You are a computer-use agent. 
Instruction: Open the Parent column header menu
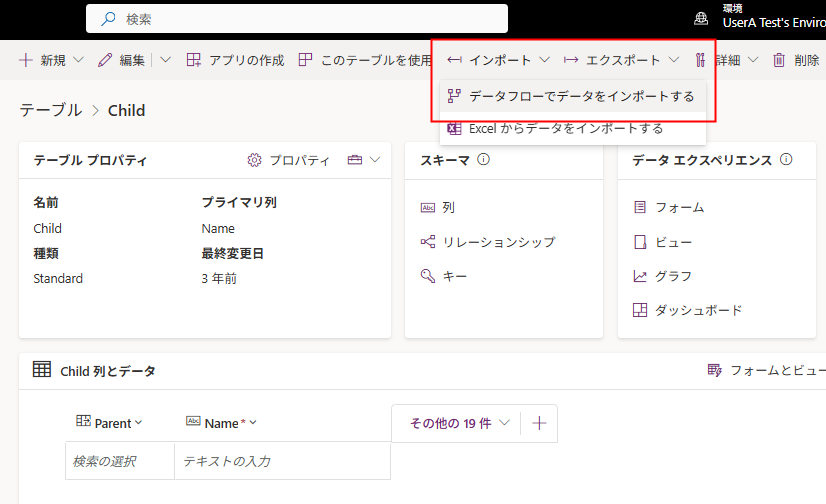(110, 423)
